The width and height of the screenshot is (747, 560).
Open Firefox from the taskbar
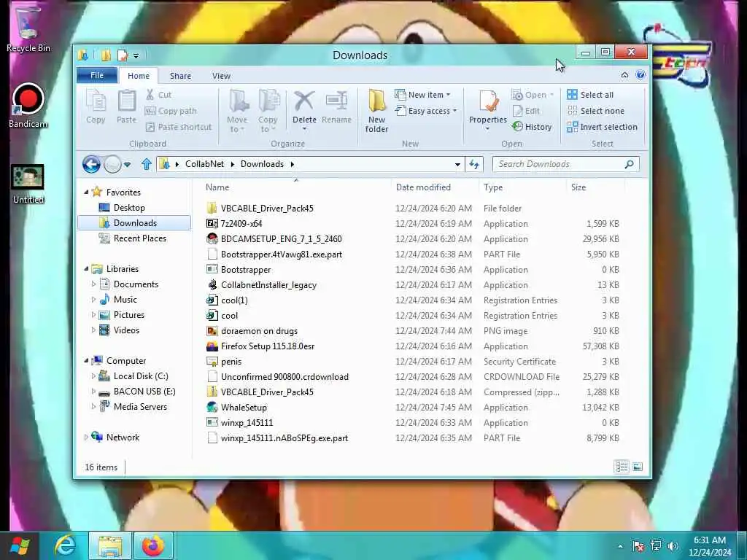152,545
